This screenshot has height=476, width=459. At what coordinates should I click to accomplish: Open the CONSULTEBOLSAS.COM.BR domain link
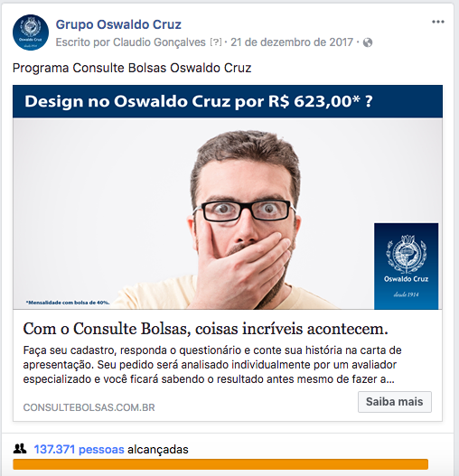point(89,407)
